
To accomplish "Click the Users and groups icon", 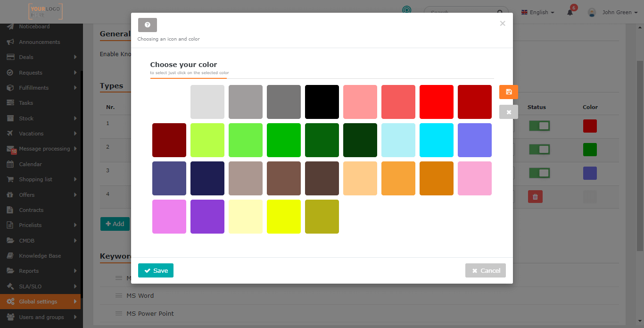I will click(x=10, y=317).
